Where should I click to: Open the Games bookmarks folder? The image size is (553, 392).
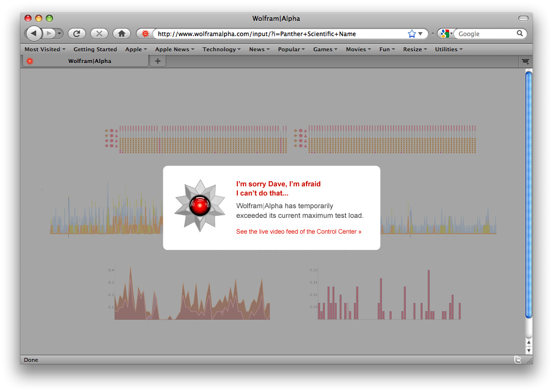coord(325,49)
